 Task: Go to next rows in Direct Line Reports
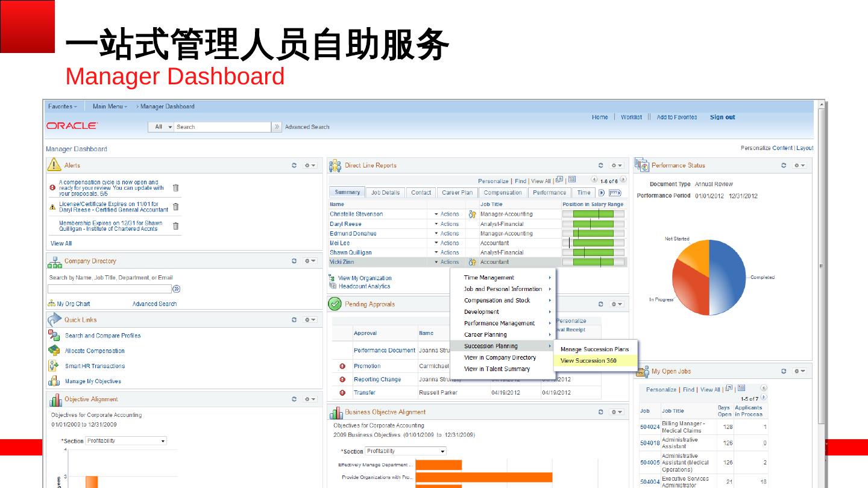point(623,180)
